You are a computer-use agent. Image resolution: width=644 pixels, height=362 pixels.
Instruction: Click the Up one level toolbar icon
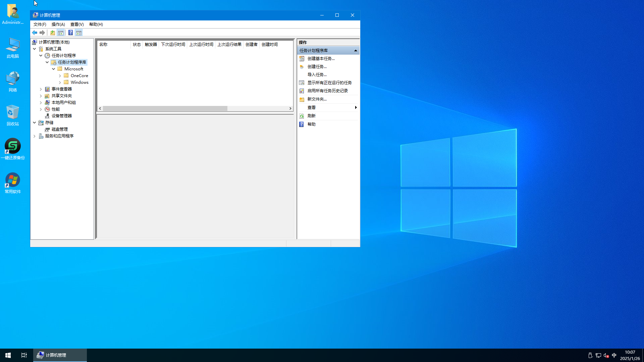53,33
